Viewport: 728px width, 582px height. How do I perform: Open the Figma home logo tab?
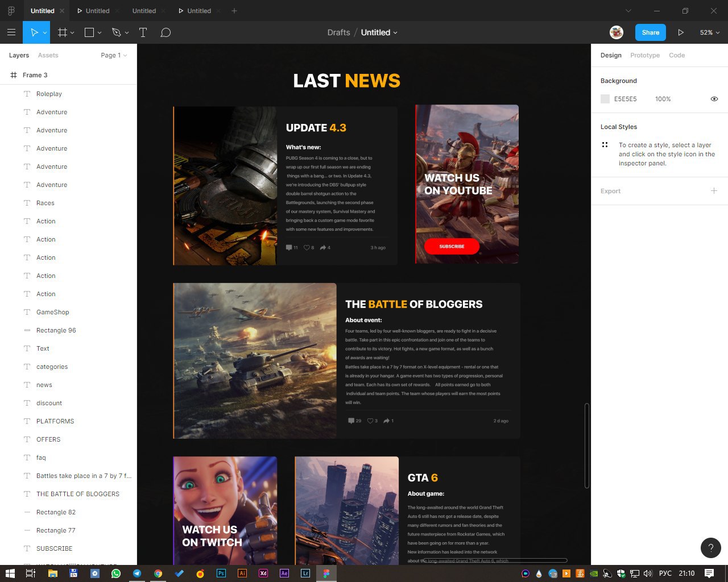11,11
